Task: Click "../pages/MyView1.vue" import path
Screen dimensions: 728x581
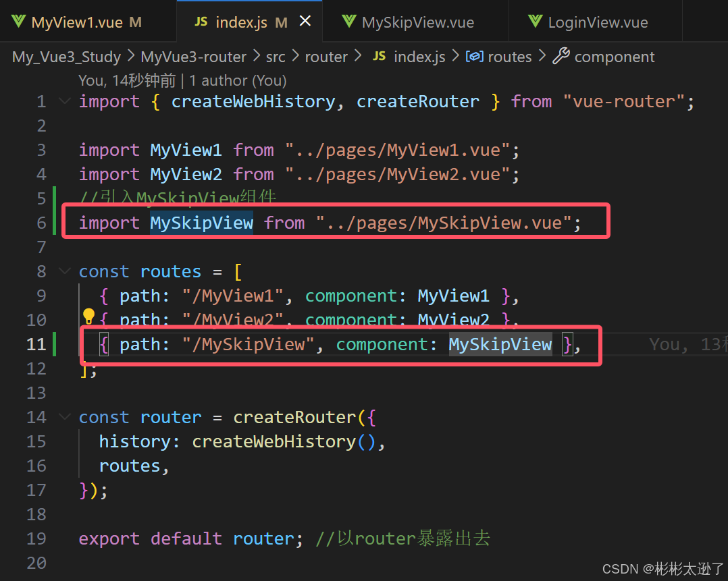Action: [397, 150]
